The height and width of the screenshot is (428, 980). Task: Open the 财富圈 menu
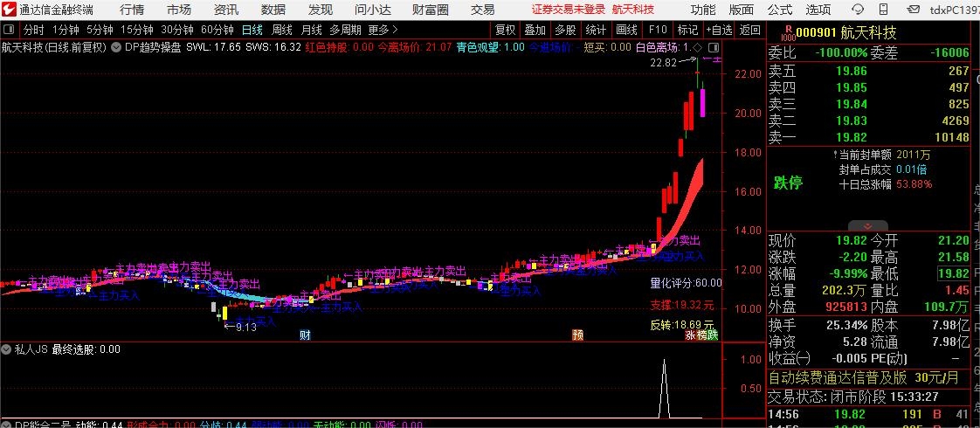[431, 10]
